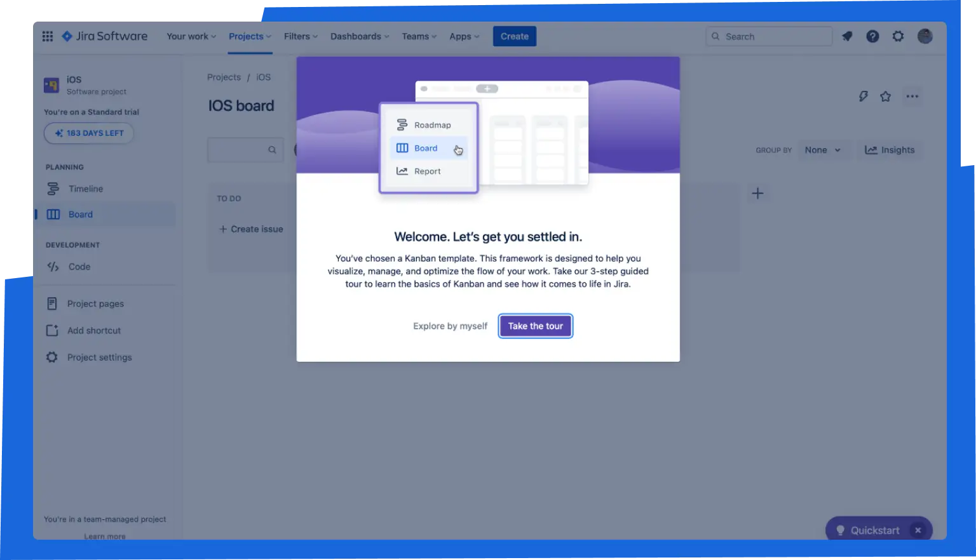
Task: Open the app switcher grid icon
Action: (x=48, y=36)
